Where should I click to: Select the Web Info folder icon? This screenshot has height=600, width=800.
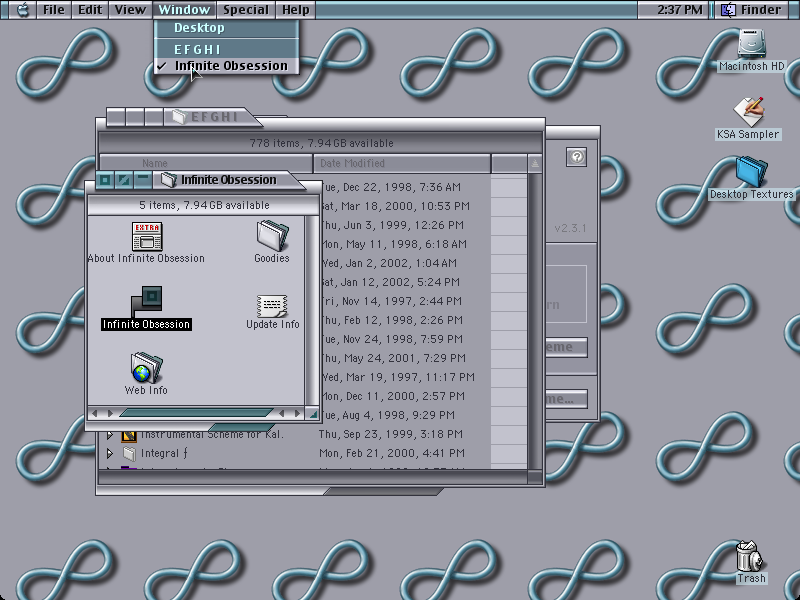(146, 367)
